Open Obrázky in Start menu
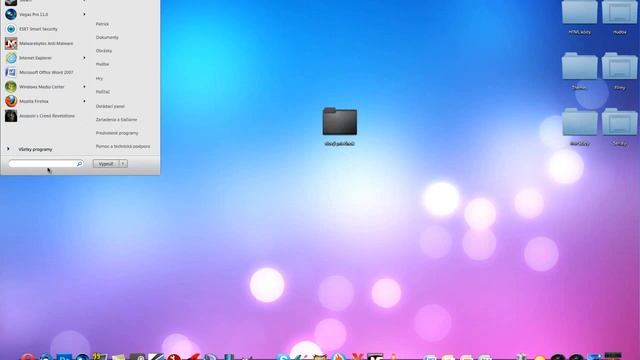Screen dimensions: 640x360 tap(104, 51)
